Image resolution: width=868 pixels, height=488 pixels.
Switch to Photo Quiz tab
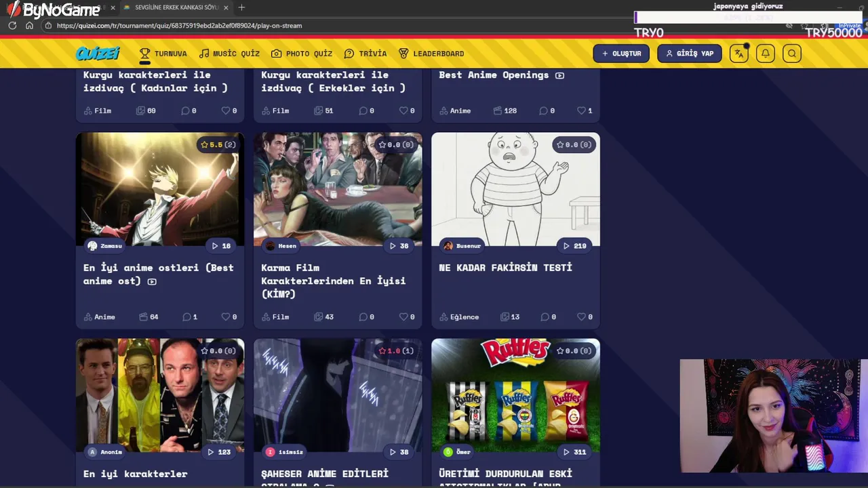tap(302, 54)
